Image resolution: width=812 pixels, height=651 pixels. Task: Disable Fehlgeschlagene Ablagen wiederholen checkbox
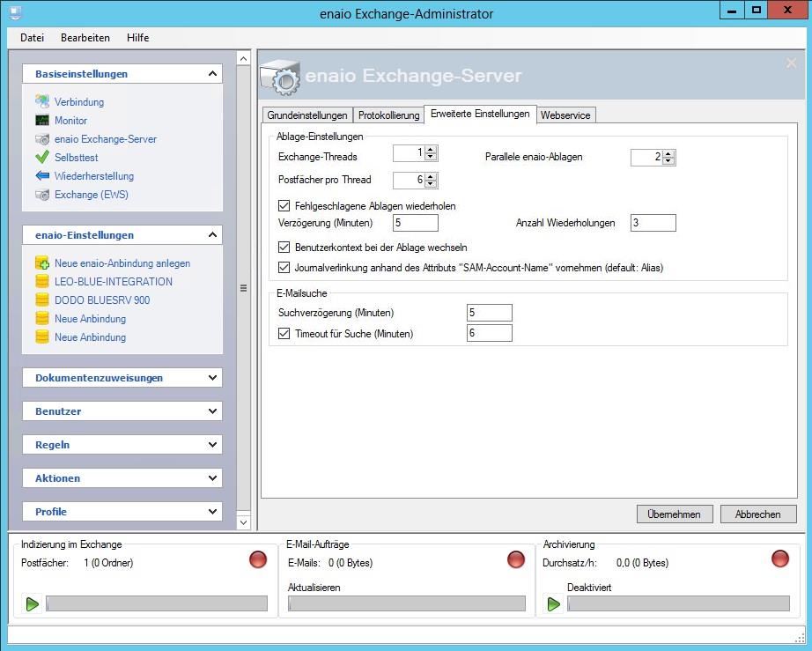(284, 206)
